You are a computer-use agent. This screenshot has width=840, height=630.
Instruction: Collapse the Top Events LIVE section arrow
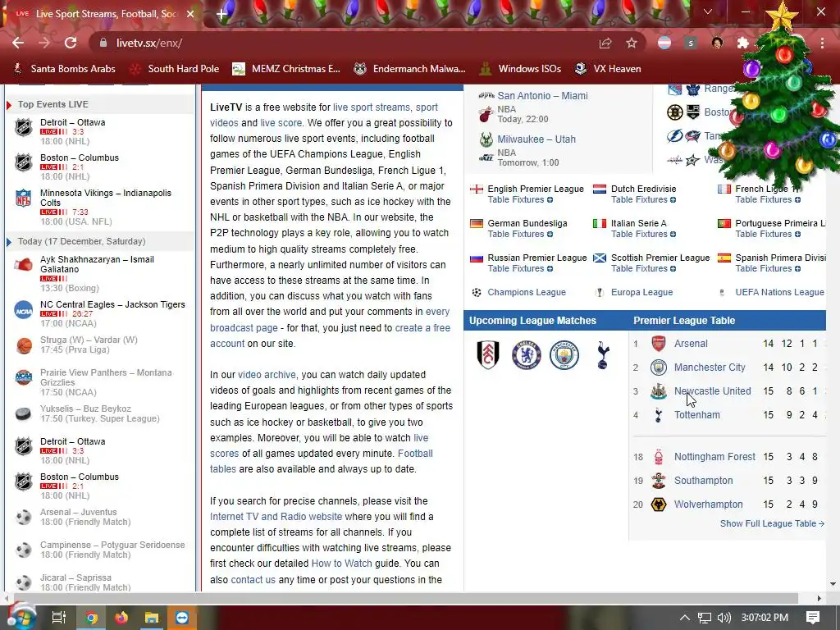pyautogui.click(x=8, y=104)
